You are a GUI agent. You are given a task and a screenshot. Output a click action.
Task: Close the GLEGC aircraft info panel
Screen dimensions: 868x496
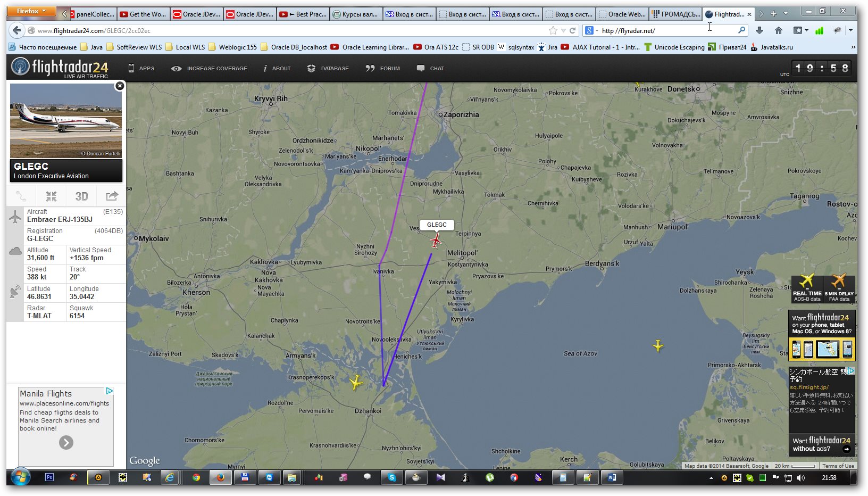(120, 86)
